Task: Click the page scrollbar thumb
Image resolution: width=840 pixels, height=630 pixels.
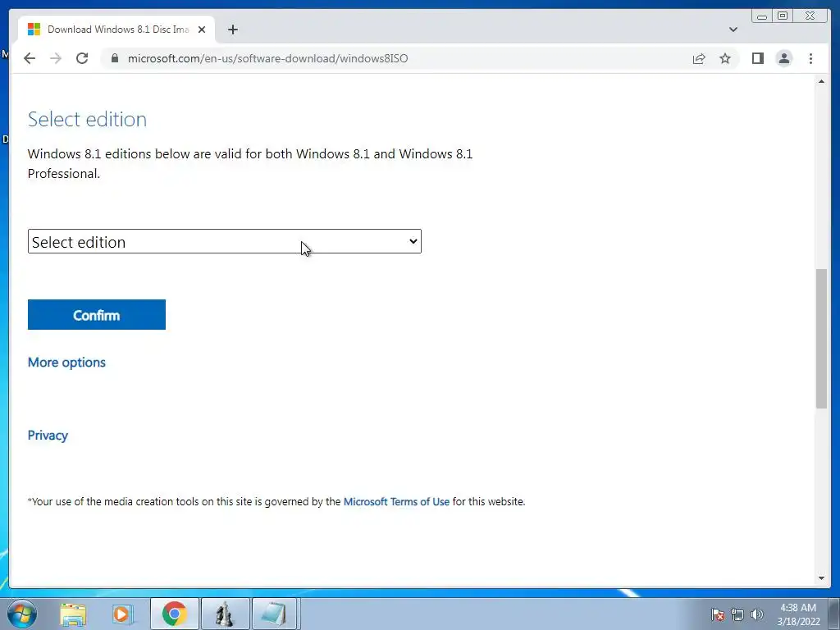Action: coord(821,339)
